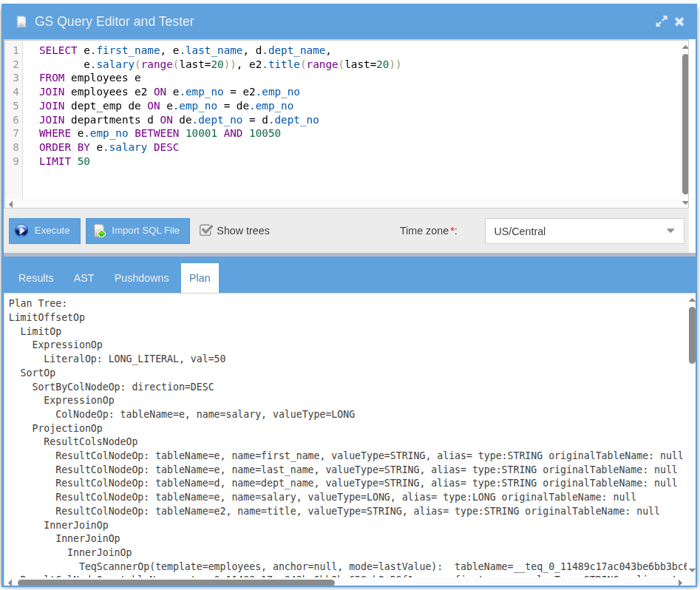
Task: Click plan pane scroll down arrow
Action: tap(692, 570)
